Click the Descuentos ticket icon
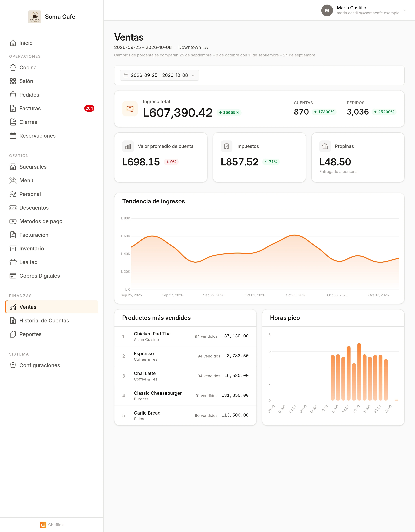 (13, 208)
